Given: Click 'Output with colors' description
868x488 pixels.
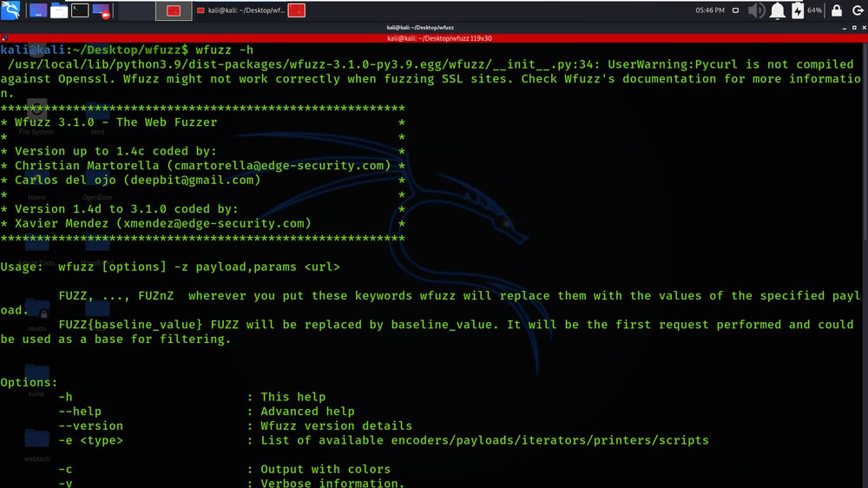Looking at the screenshot, I should (x=325, y=469).
